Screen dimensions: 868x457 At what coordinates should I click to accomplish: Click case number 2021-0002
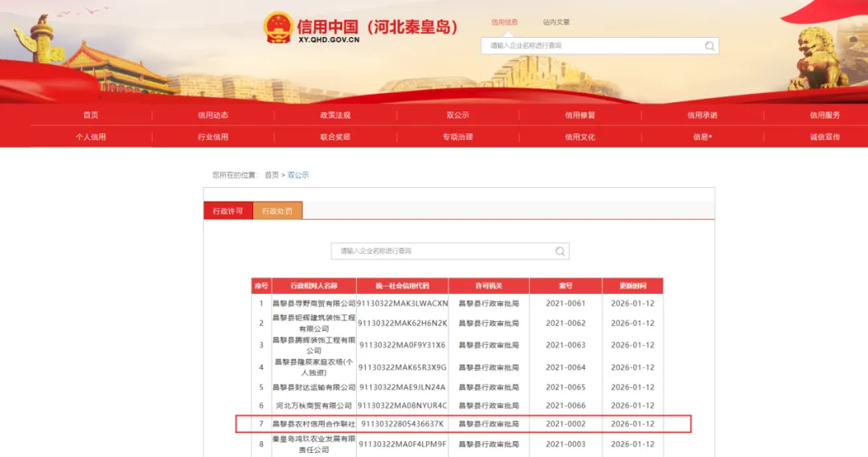[x=566, y=424]
